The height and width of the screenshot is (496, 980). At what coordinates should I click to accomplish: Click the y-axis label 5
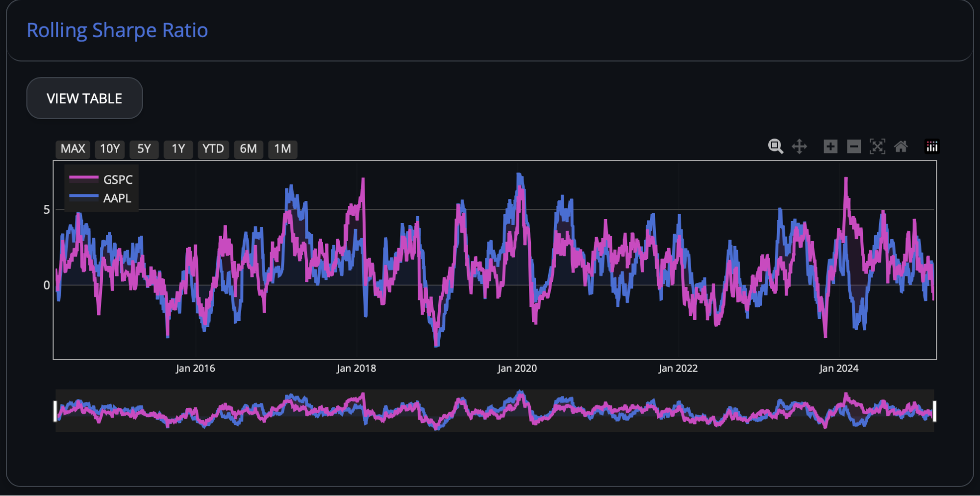point(47,210)
